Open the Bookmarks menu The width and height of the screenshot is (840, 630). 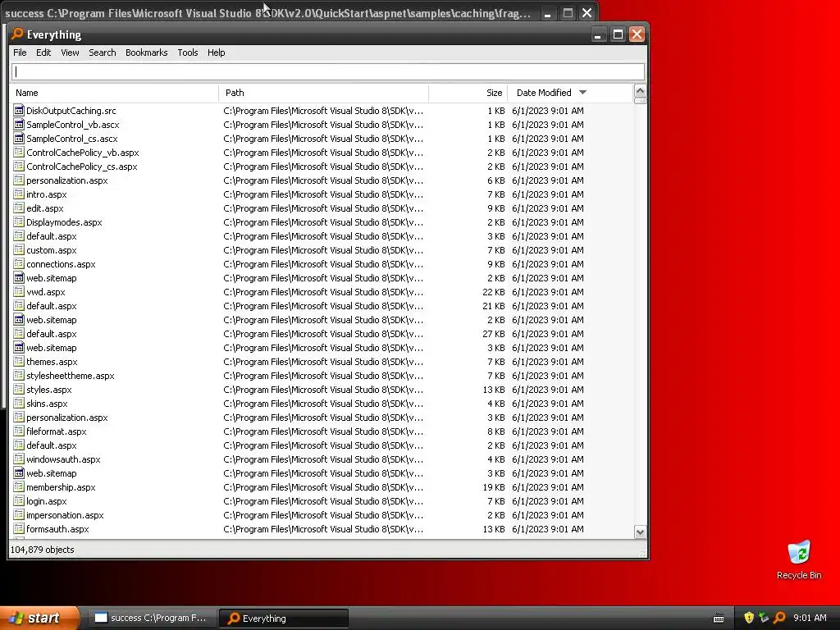coord(146,52)
